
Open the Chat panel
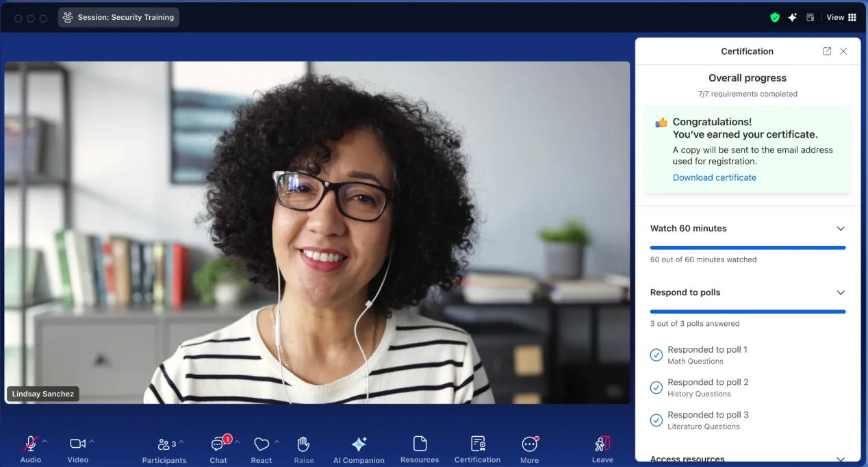point(218,449)
